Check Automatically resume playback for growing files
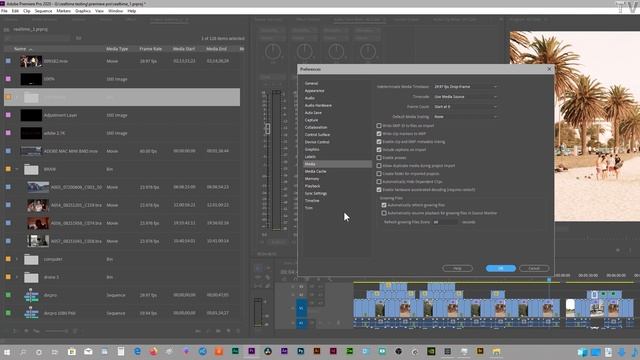640x360 pixels. [x=384, y=213]
